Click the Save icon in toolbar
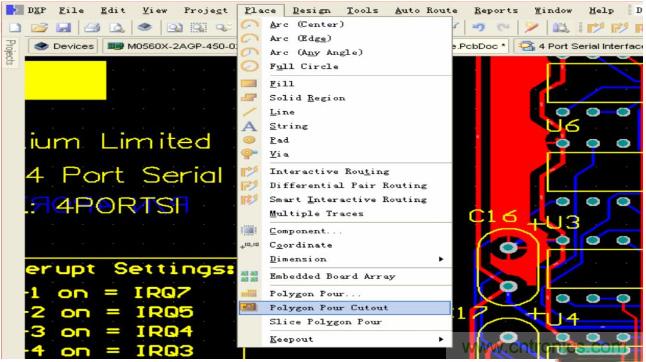The width and height of the screenshot is (646, 362). pyautogui.click(x=63, y=28)
